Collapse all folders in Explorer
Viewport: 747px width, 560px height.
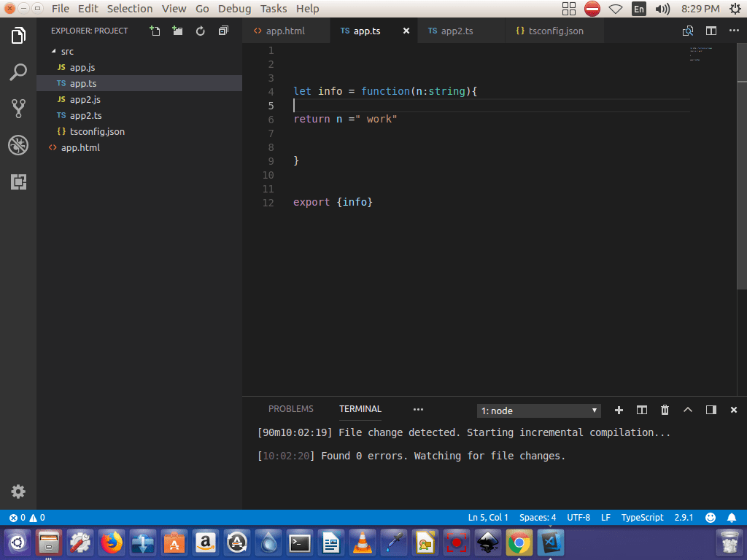point(223,31)
